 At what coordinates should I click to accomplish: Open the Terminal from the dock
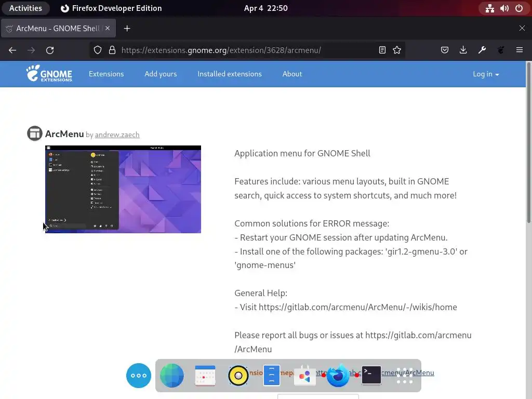point(371,375)
